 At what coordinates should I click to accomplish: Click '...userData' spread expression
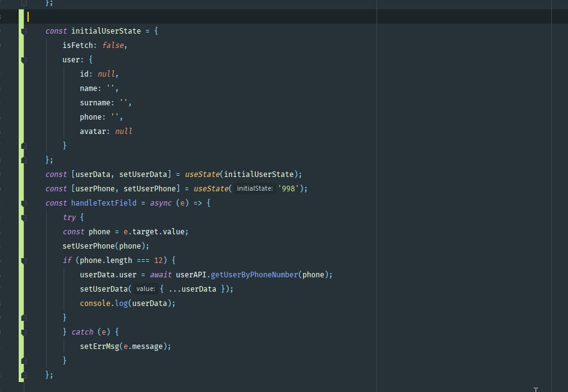[193, 289]
